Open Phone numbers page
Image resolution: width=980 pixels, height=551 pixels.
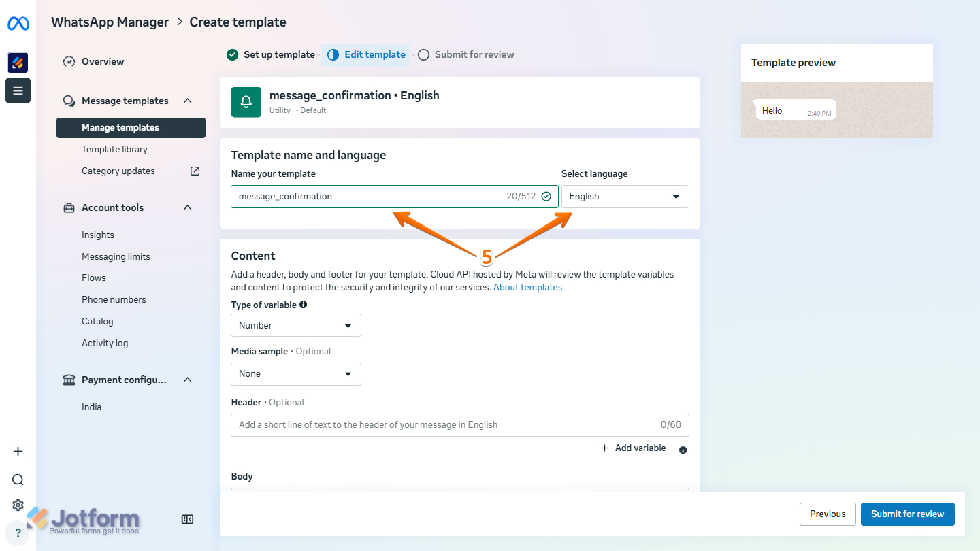114,299
